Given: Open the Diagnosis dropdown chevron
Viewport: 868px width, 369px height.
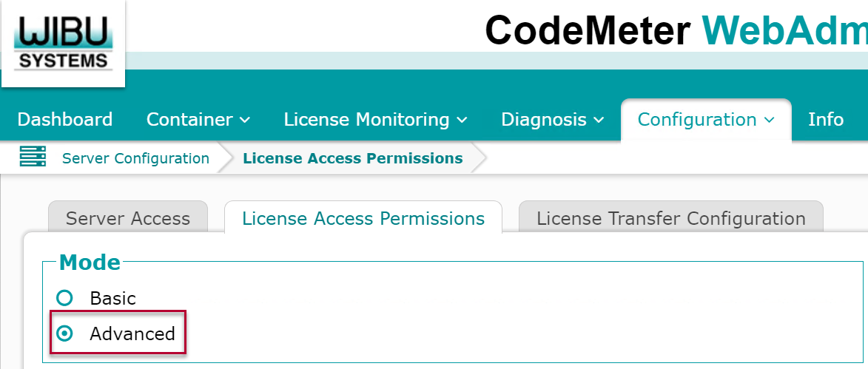Looking at the screenshot, I should click(x=599, y=120).
